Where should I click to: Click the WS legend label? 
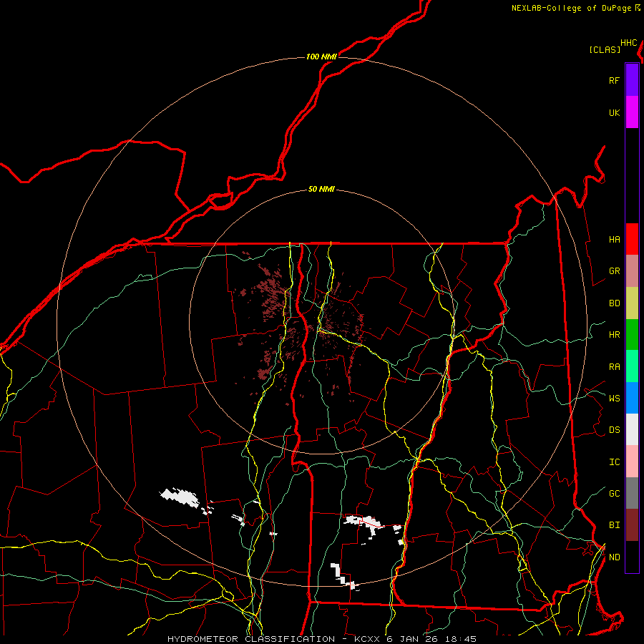614,398
